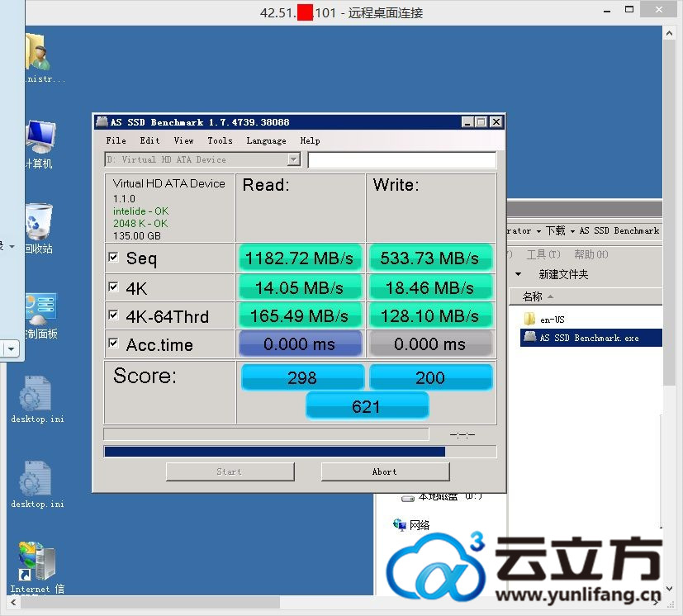Select the en-US folder icon in Explorer
The image size is (683, 616).
(529, 319)
